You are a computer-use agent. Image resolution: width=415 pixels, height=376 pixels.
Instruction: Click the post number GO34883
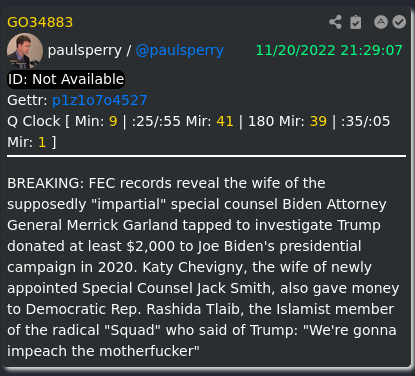(40, 22)
